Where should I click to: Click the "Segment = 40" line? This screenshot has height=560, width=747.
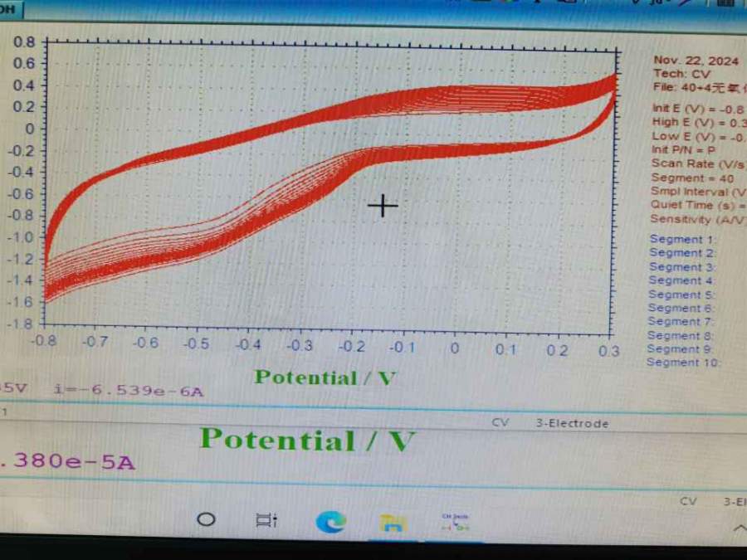[691, 178]
